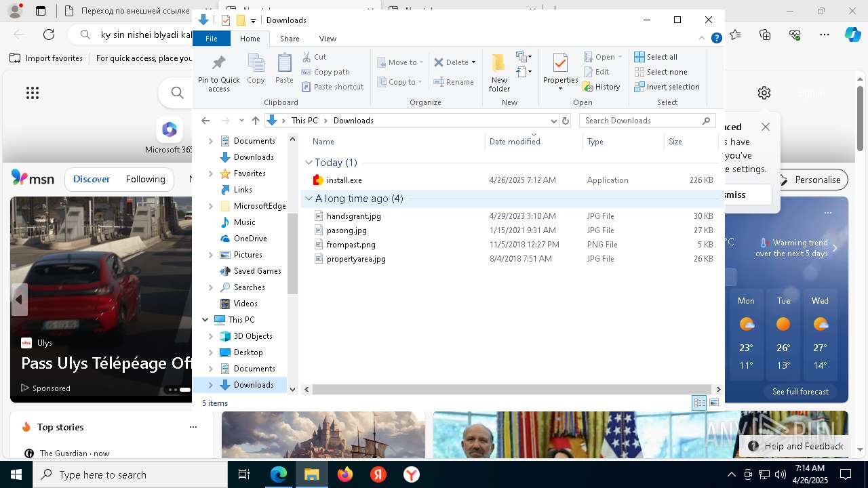The image size is (868, 488).
Task: Select the install.exe file
Action: (x=344, y=180)
